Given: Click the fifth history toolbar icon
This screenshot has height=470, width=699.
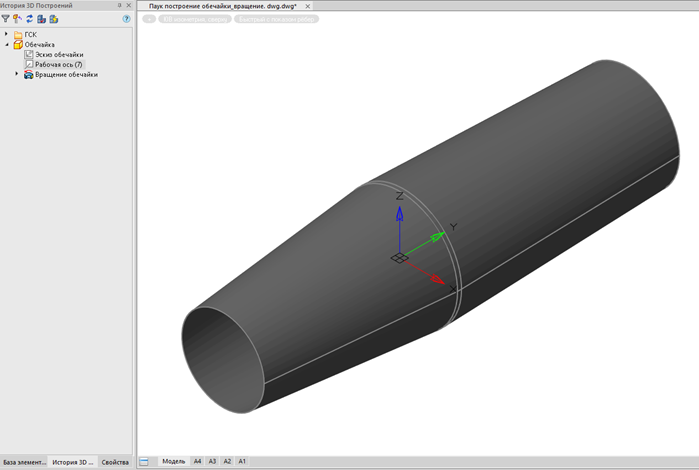Looking at the screenshot, I should click(53, 19).
